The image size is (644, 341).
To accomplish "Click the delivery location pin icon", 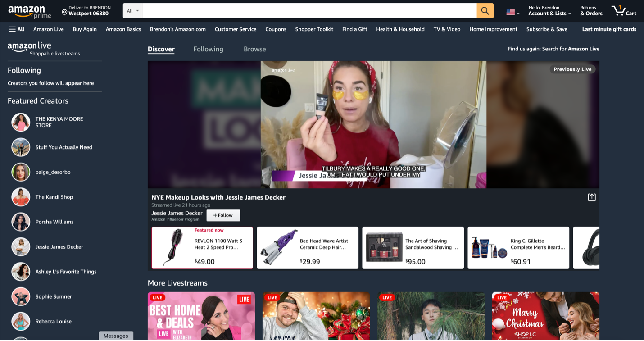I will [x=64, y=12].
